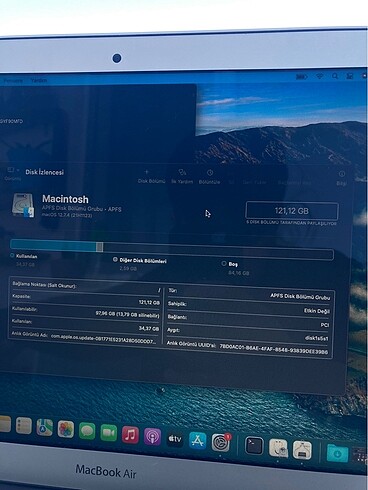Open the Downloads folder in the Dock
This screenshot has width=368, height=490.
click(x=337, y=454)
